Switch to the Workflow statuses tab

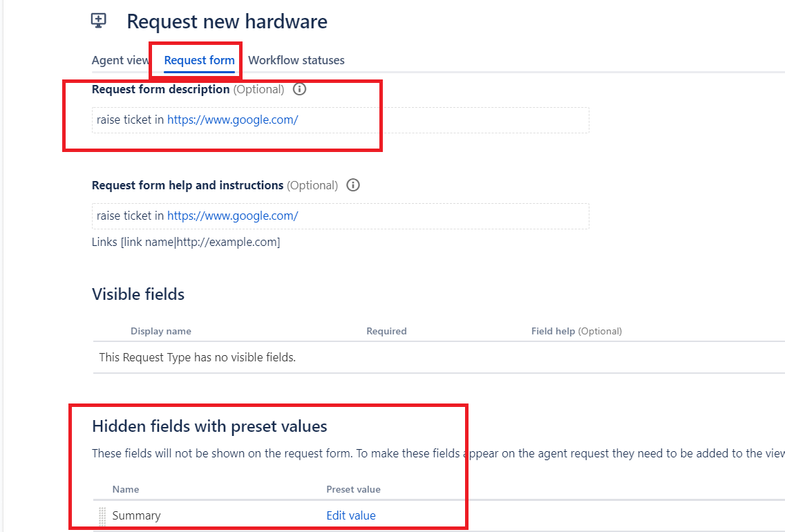(x=296, y=60)
